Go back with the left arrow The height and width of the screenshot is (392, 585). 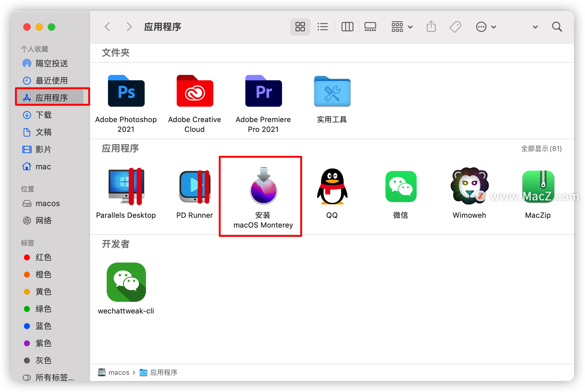click(x=107, y=27)
